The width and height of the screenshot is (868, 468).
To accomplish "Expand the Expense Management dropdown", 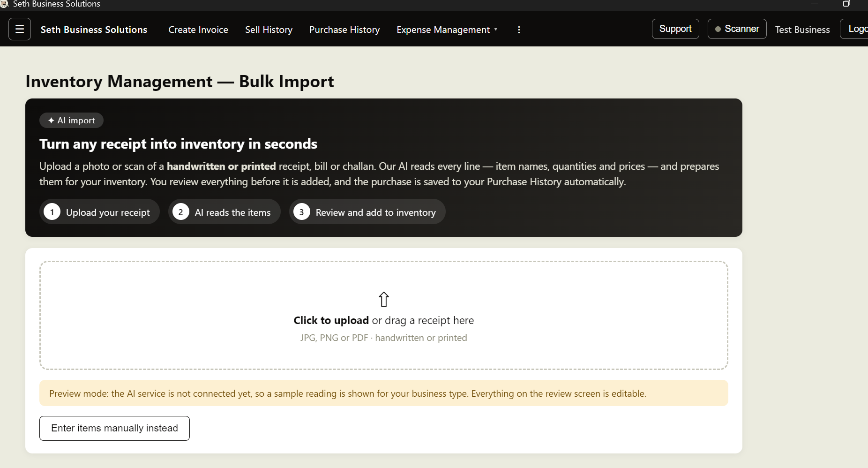I will (447, 30).
